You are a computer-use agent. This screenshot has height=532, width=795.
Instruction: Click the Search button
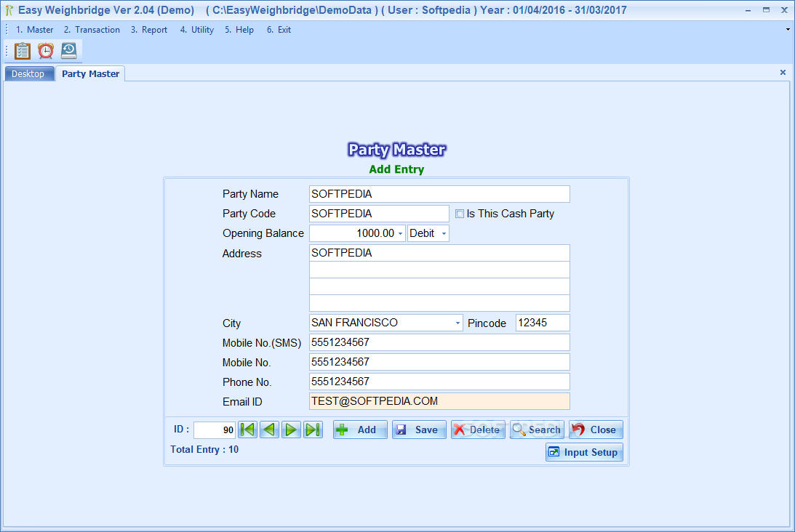(536, 430)
